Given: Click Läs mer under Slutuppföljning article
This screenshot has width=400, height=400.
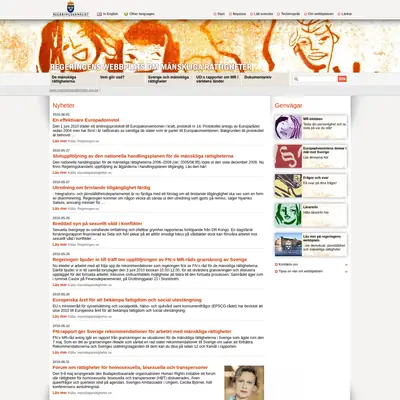Looking at the screenshot, I should pyautogui.click(x=60, y=173).
